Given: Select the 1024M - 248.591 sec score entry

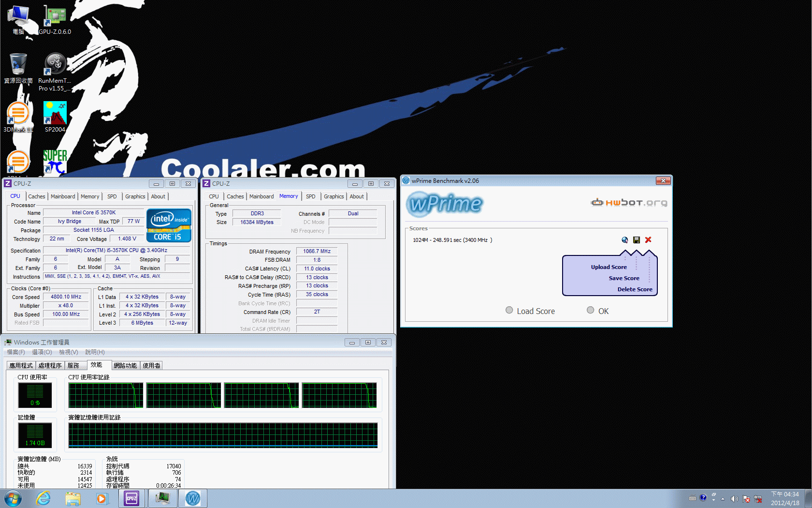Looking at the screenshot, I should coord(452,240).
